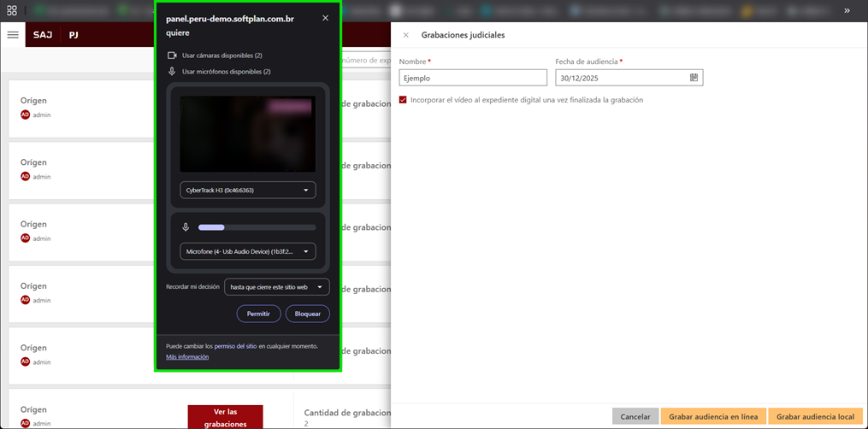868x429 pixels.
Task: Close the Grabaciones judiciales panel
Action: point(405,35)
